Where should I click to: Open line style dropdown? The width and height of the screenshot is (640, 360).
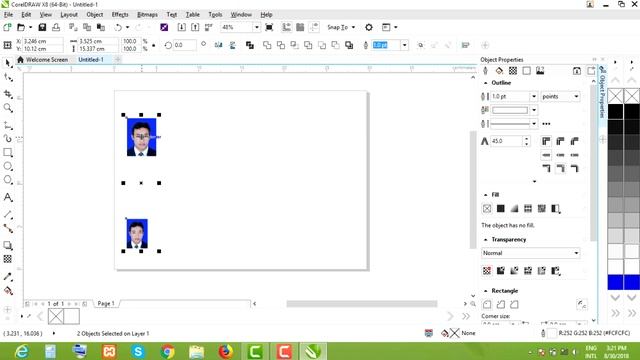(534, 124)
